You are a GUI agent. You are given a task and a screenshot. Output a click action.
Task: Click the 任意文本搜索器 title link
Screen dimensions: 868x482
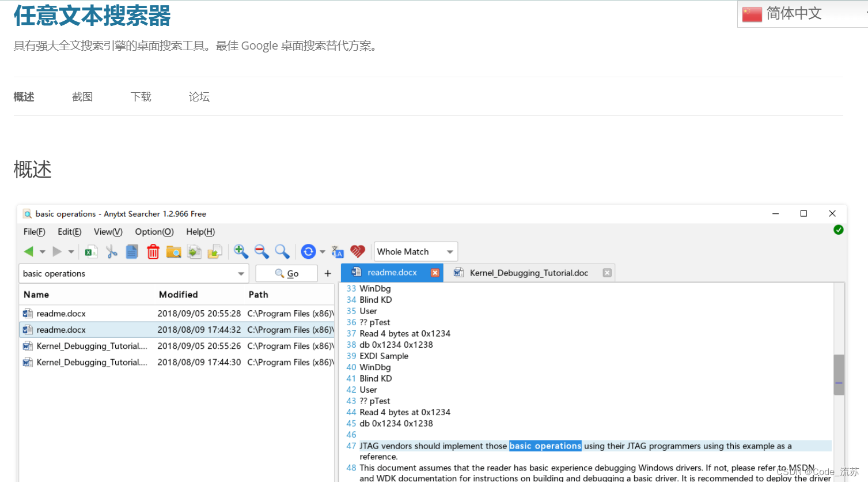pyautogui.click(x=92, y=16)
